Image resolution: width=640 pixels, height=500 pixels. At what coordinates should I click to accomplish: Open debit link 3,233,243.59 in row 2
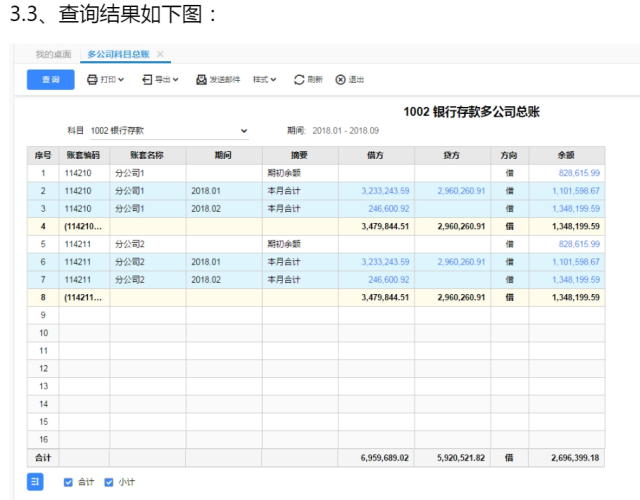coord(385,191)
